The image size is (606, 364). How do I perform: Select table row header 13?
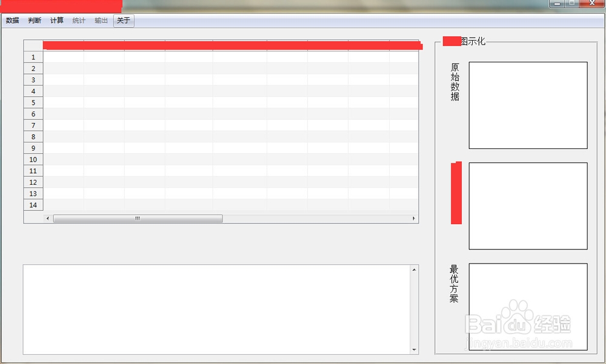[33, 194]
